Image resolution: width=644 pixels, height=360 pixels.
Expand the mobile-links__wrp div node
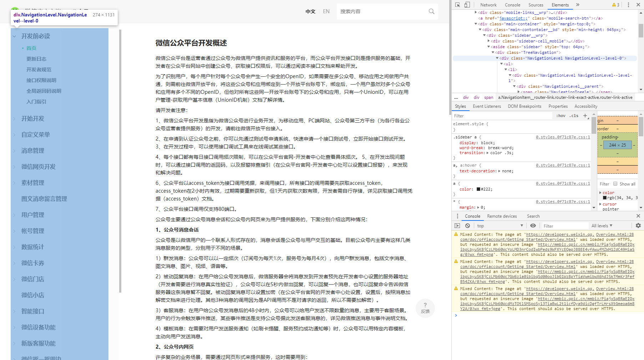tap(476, 12)
